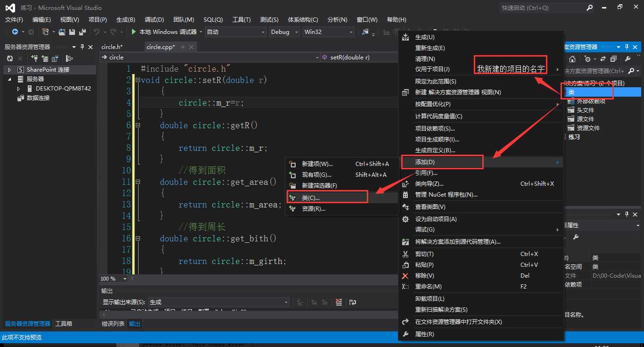Screen dimensions: 644x347
Task: Choose 资源(R)... in the add submenu
Action: pos(342,209)
